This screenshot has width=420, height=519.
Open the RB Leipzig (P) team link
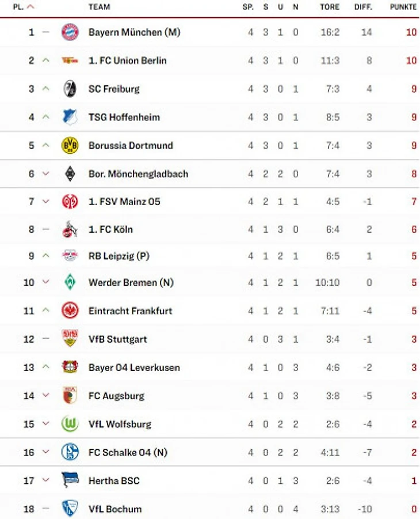coord(119,256)
